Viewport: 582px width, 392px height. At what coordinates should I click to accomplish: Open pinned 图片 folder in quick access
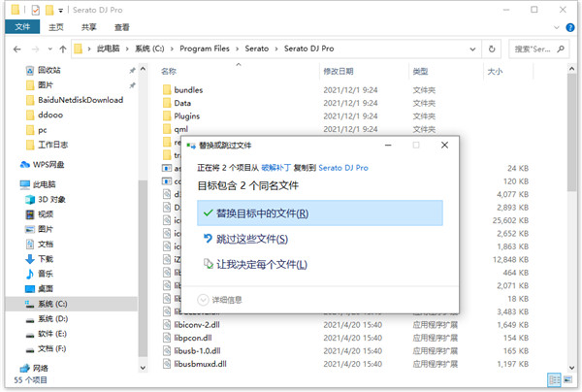(x=45, y=85)
